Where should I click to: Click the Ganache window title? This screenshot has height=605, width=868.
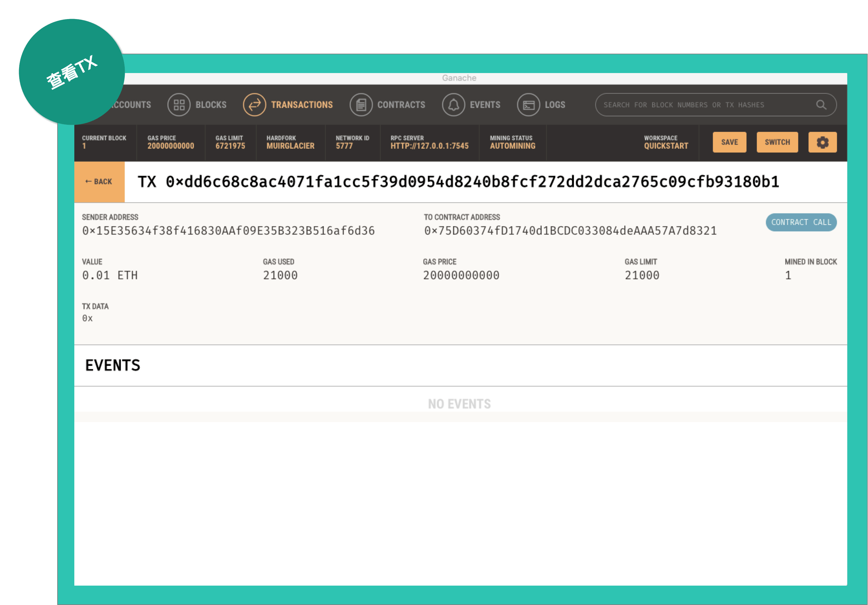tap(459, 78)
